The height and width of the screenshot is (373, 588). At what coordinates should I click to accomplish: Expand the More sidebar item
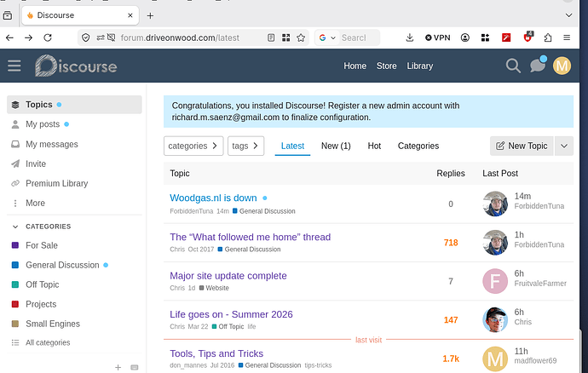[35, 204]
